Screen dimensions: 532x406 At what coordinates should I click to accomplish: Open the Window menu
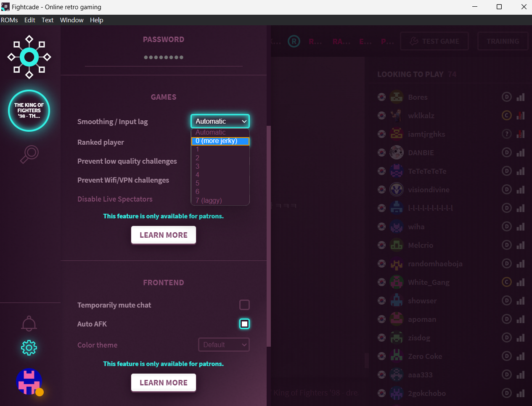point(72,20)
